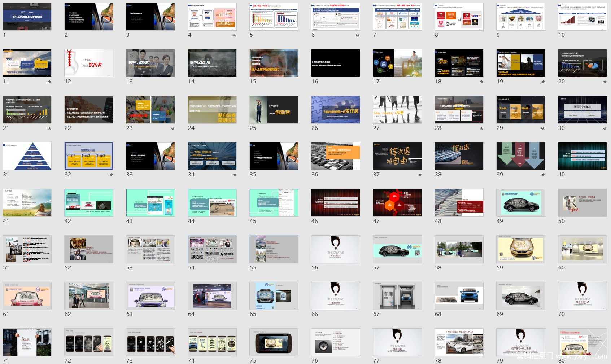
Task: Play transition star for slide 37
Action: pos(420,175)
